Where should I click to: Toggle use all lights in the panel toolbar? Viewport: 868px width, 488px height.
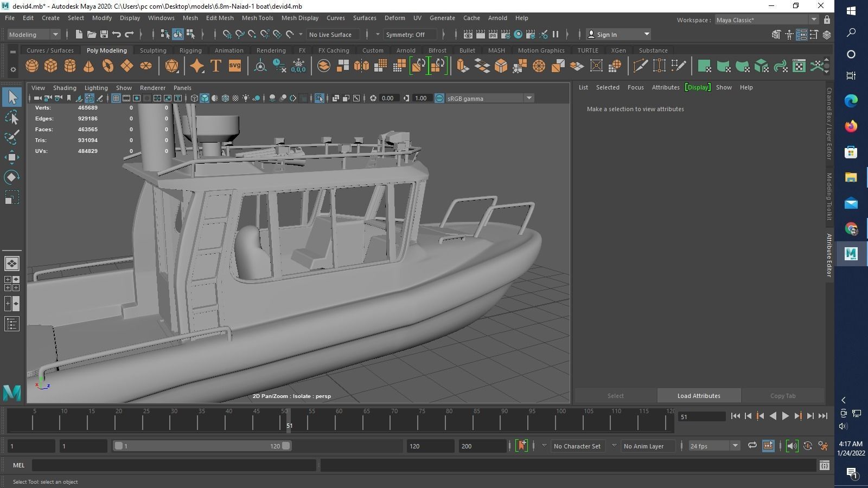pos(246,98)
